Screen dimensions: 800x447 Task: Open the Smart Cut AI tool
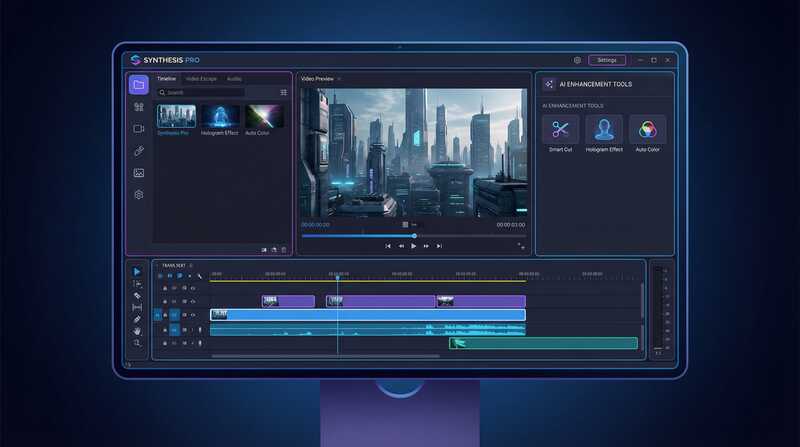(x=560, y=129)
